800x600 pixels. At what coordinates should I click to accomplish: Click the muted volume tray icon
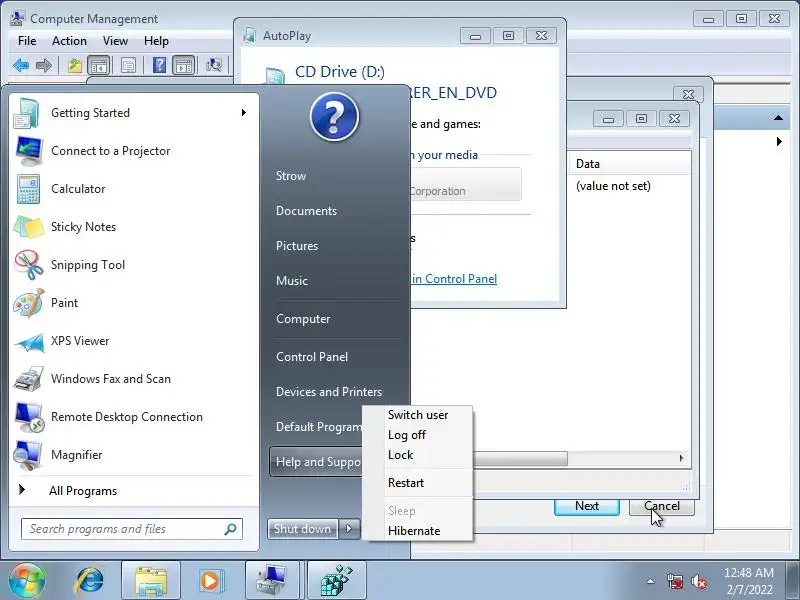(x=698, y=581)
